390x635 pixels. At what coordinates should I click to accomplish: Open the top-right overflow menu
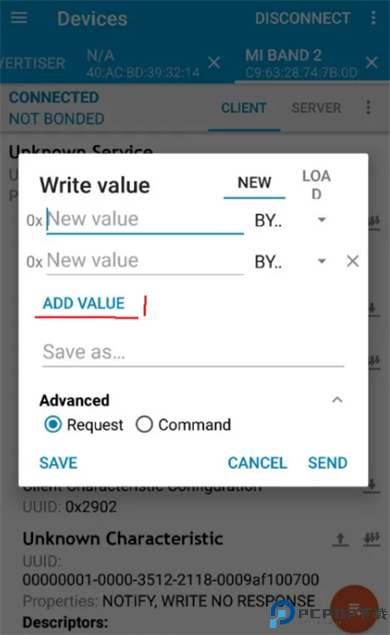click(x=373, y=18)
